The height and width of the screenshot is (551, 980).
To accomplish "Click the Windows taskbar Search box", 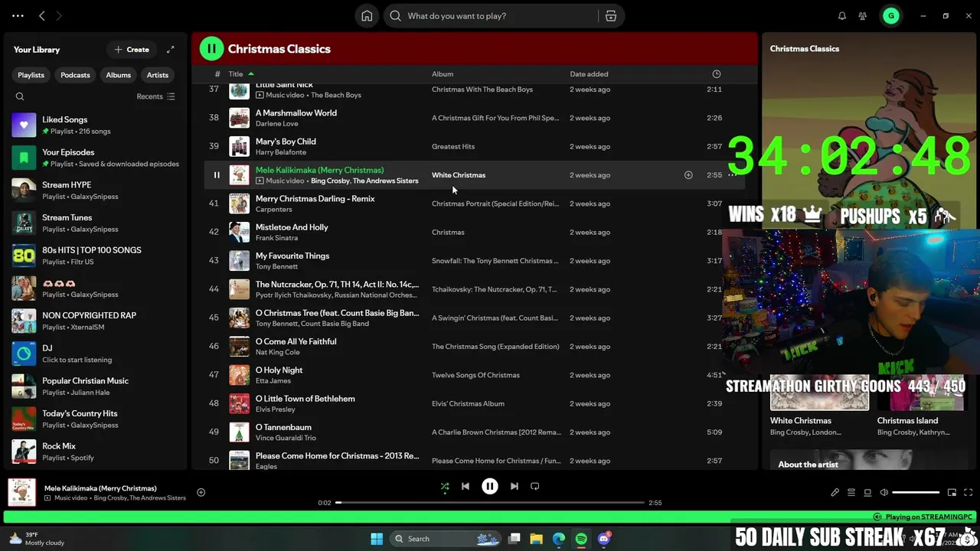I will coord(446,539).
